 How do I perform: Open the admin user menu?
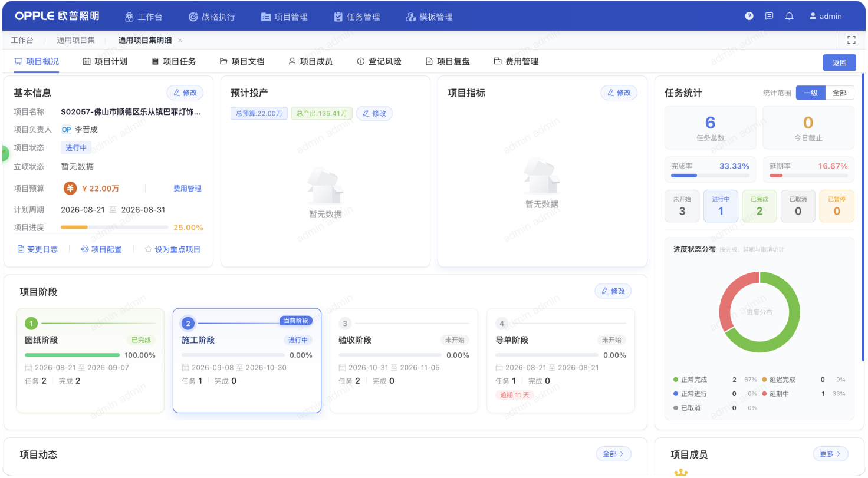[x=826, y=17]
